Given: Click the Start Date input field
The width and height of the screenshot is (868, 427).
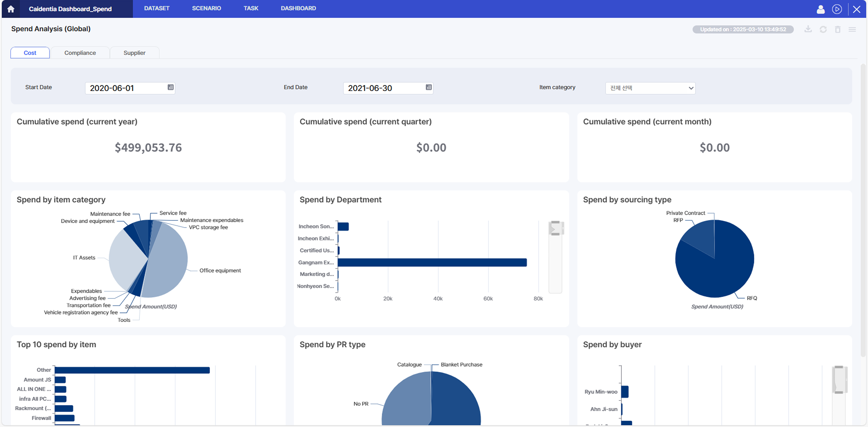Looking at the screenshot, I should pos(126,88).
